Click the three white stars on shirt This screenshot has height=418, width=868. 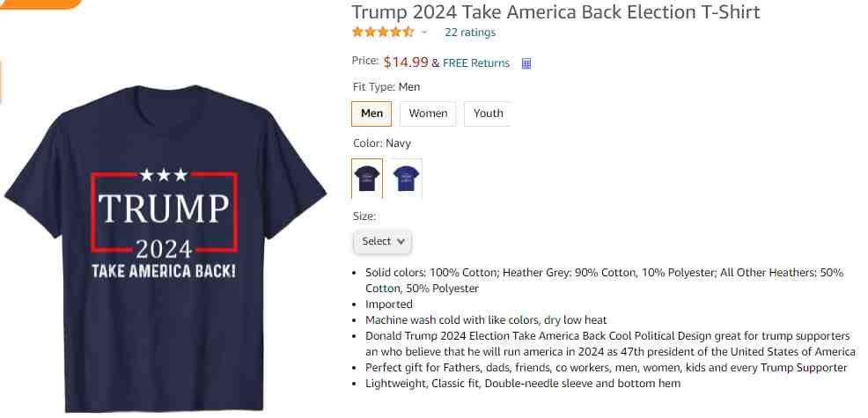coord(164,175)
